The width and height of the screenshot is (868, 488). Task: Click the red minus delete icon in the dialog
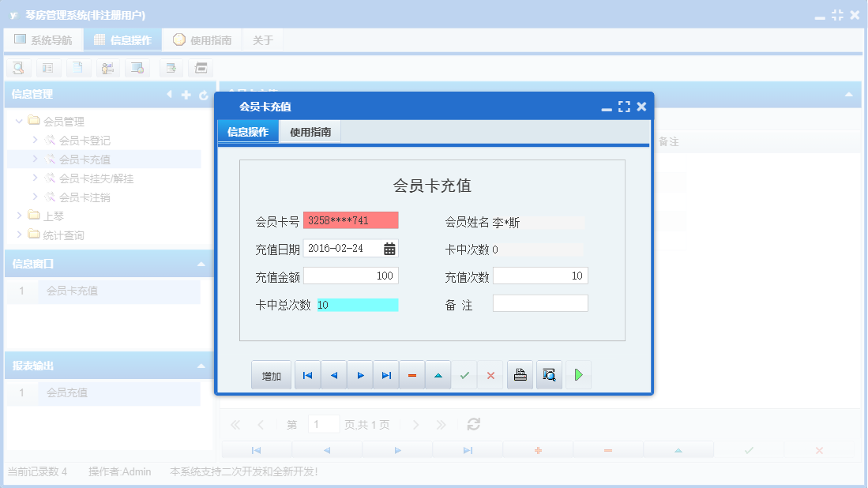(x=411, y=374)
